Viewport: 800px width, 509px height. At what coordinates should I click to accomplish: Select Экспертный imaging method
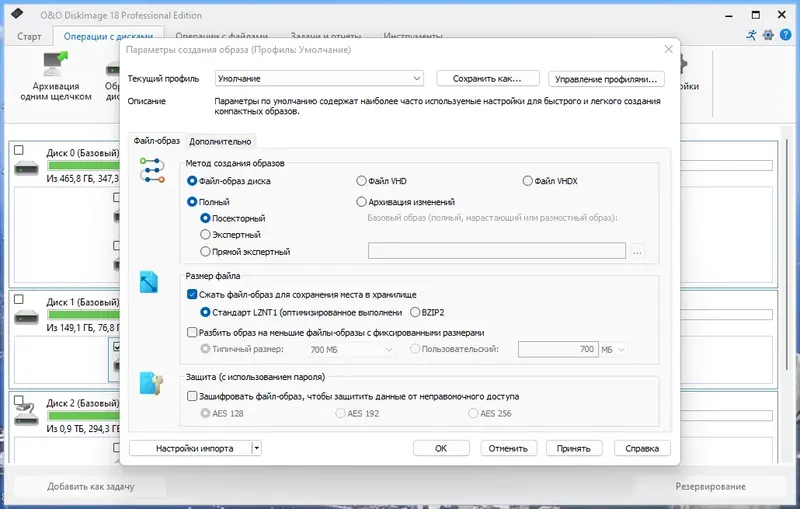[x=205, y=235]
